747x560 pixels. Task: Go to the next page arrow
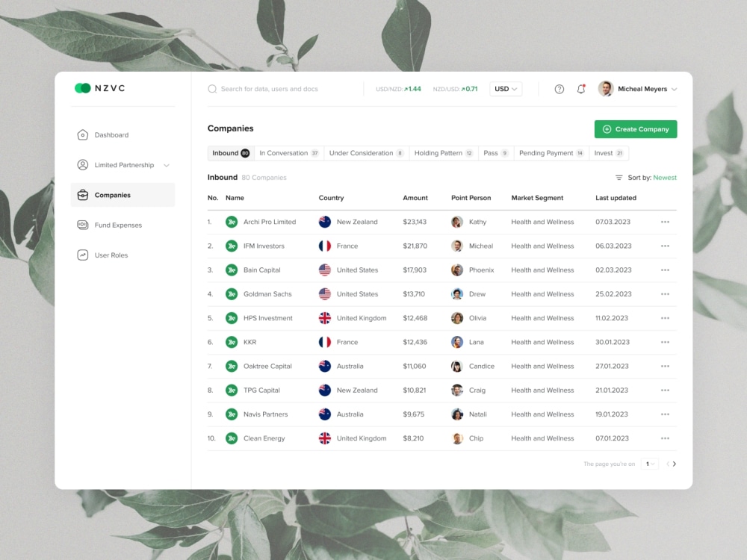click(674, 464)
